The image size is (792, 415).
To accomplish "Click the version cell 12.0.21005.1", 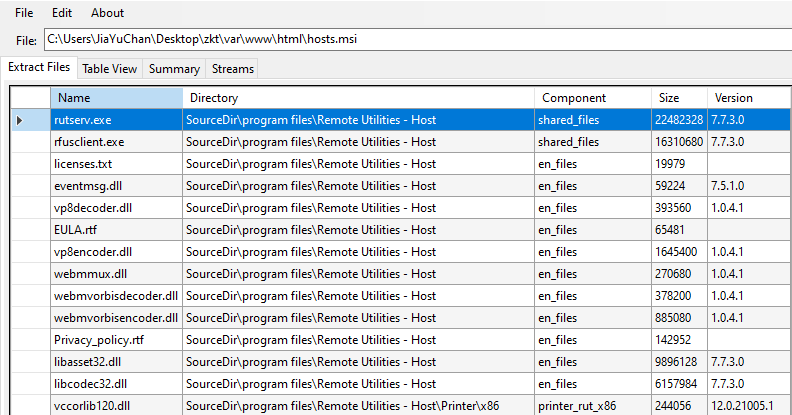I will (750, 405).
